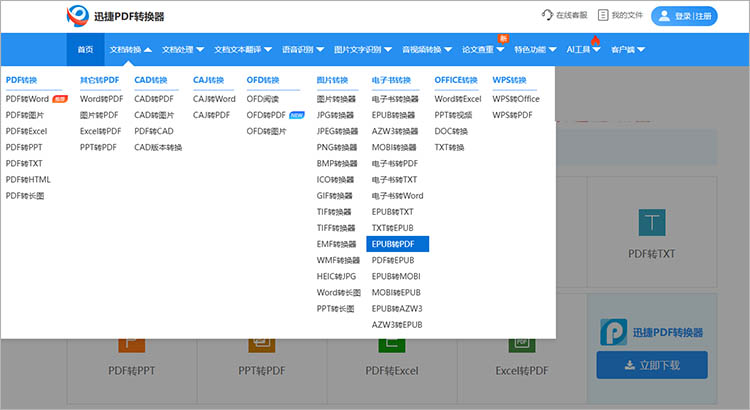Open PDF转CAD menu item
The width and height of the screenshot is (750, 410).
click(x=154, y=131)
